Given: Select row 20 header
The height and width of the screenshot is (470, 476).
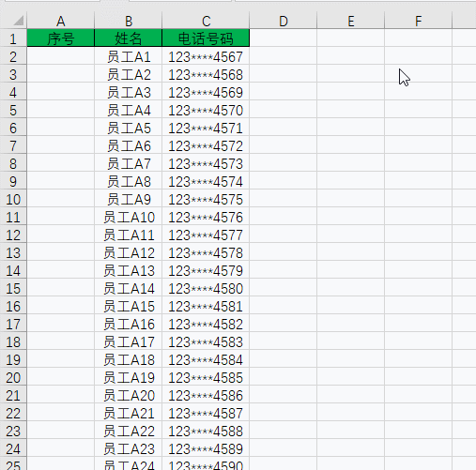Looking at the screenshot, I should click(13, 377).
